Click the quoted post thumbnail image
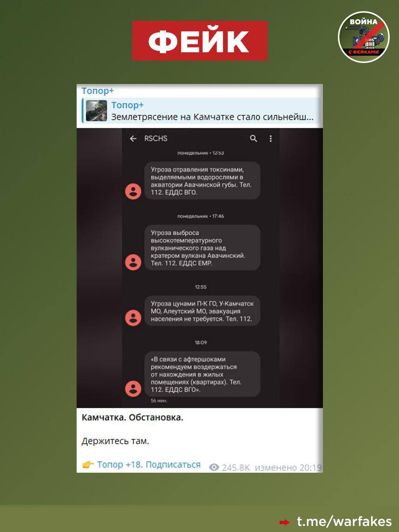 tap(96, 111)
